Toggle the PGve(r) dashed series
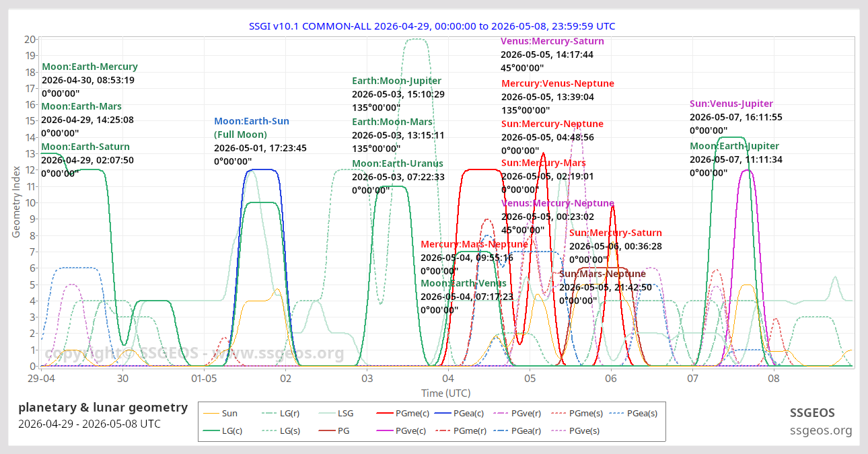 519,413
